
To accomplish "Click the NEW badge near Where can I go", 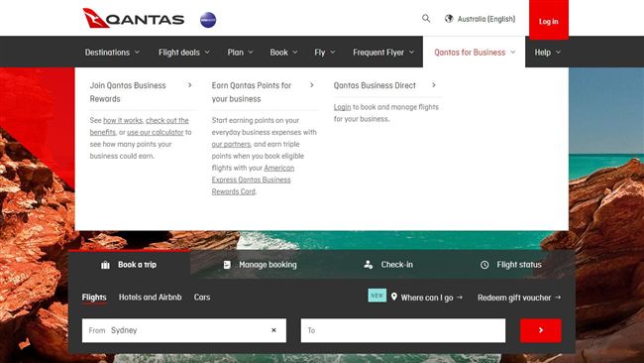I will click(377, 296).
